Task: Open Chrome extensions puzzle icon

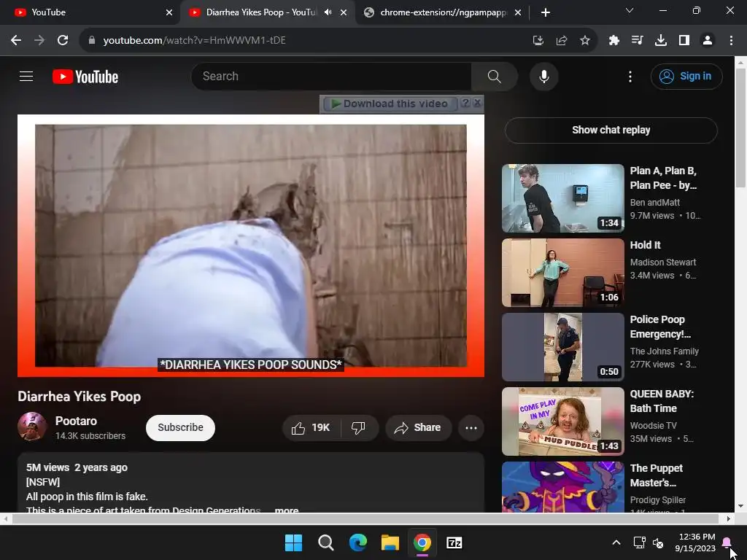Action: [614, 41]
